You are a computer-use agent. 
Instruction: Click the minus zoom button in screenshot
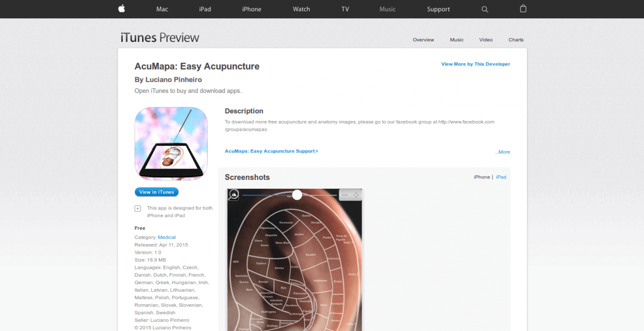[x=345, y=195]
